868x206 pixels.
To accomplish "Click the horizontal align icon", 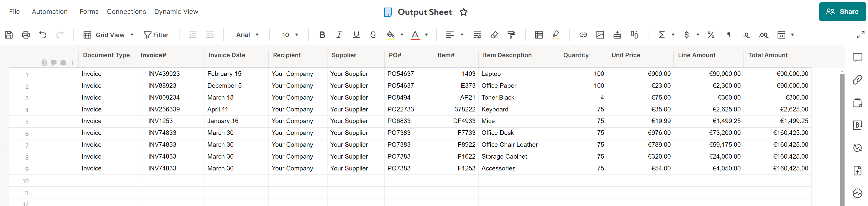I will point(450,35).
